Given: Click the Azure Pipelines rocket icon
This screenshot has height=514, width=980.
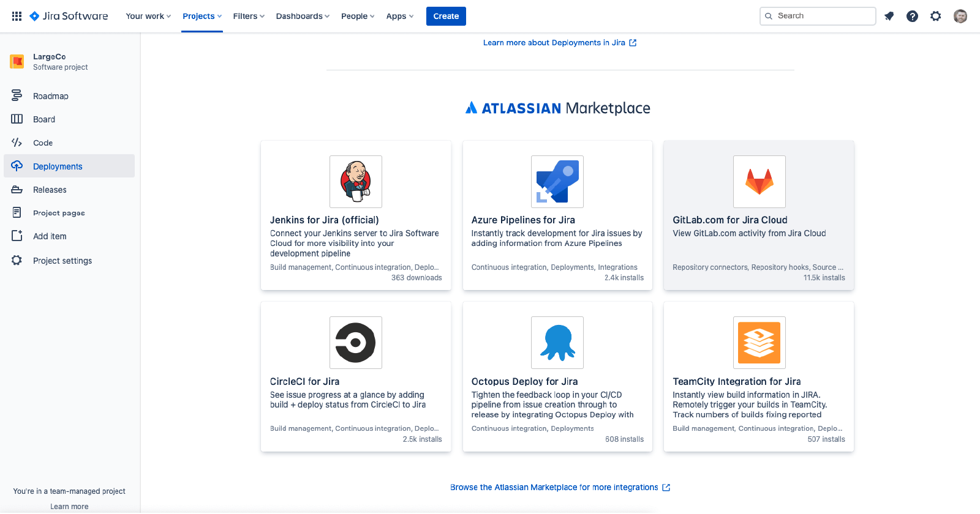Looking at the screenshot, I should point(557,182).
